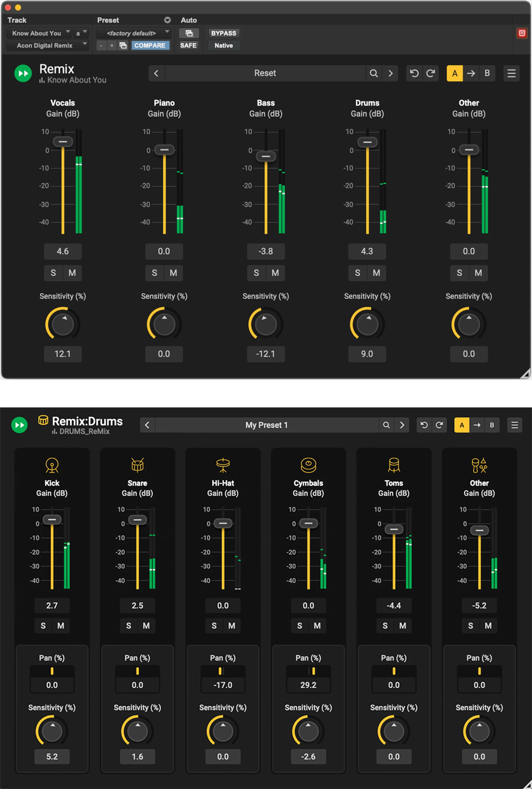532x789 pixels.
Task: Open the Know About You track dropdown
Action: pyautogui.click(x=39, y=33)
